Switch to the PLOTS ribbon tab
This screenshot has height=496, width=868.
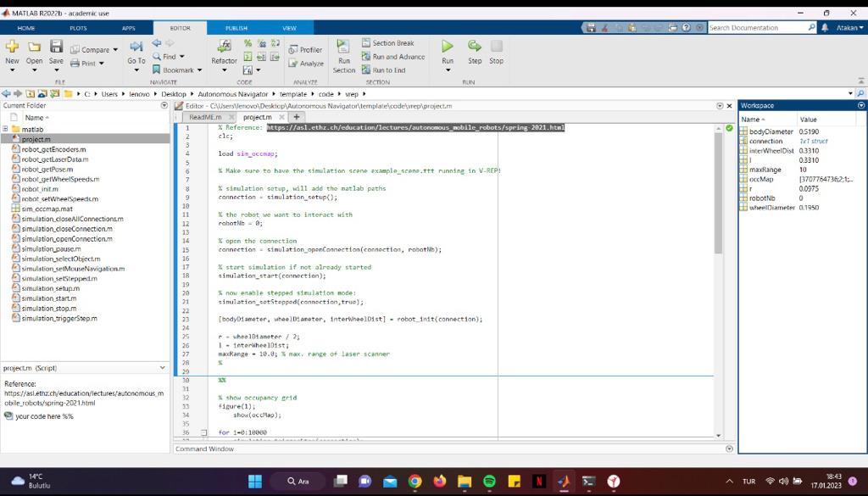(78, 28)
